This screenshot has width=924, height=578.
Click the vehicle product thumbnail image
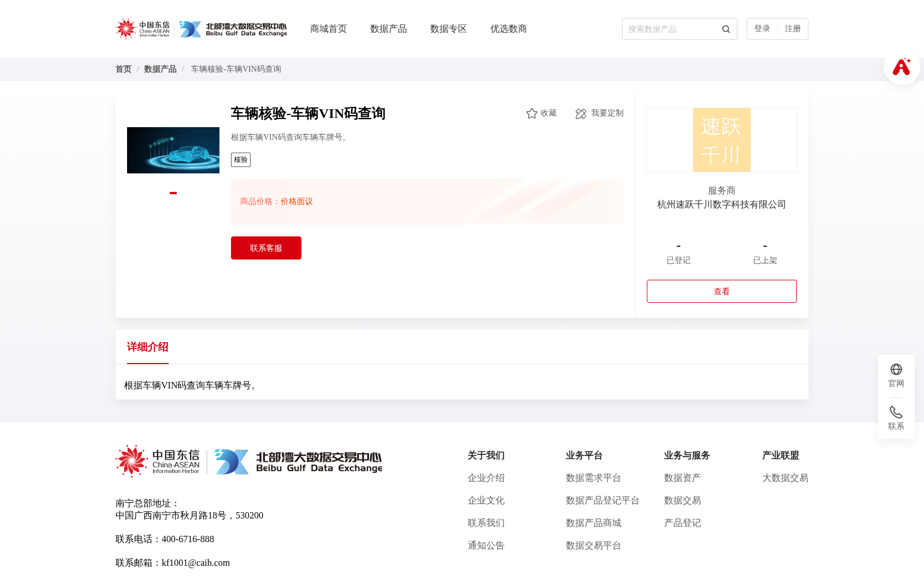[x=173, y=150]
